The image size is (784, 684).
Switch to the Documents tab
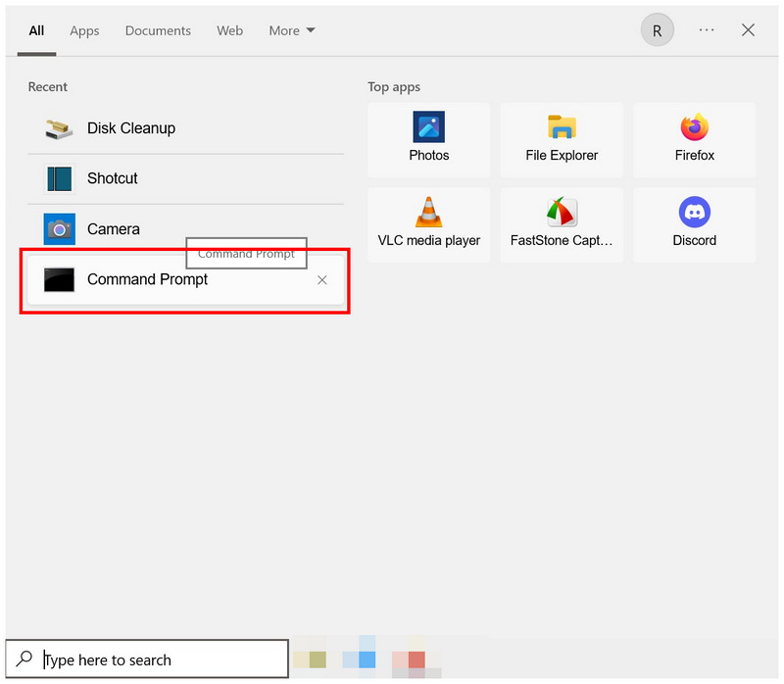tap(158, 31)
